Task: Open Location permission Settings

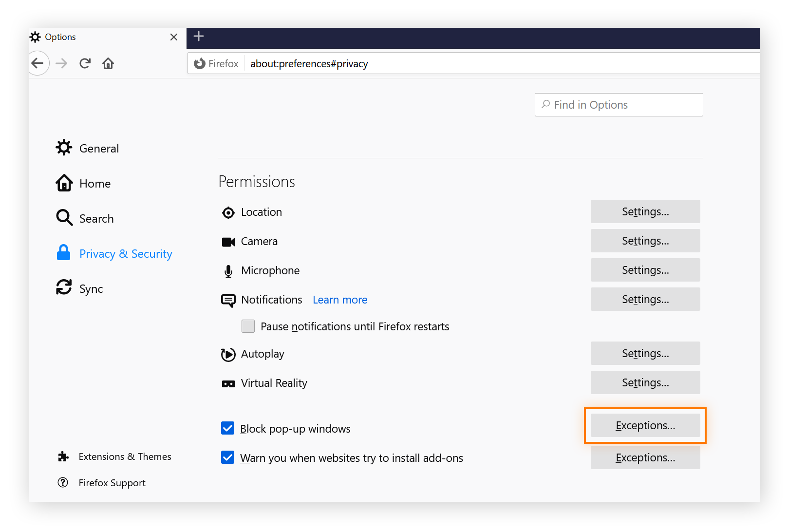Action: coord(645,211)
